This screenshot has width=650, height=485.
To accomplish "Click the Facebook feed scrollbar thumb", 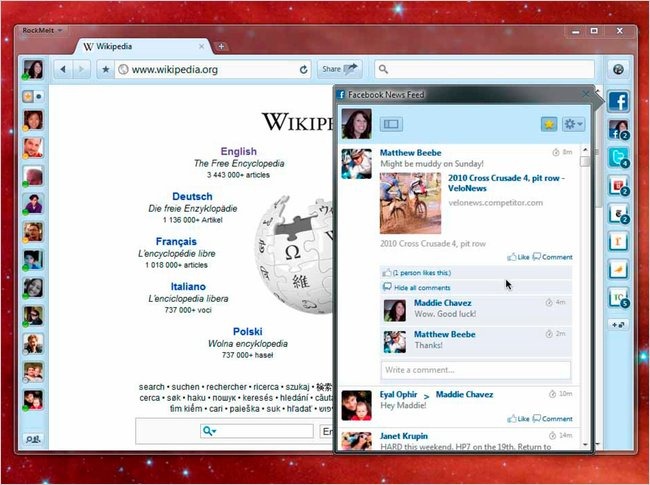I will pyautogui.click(x=585, y=161).
